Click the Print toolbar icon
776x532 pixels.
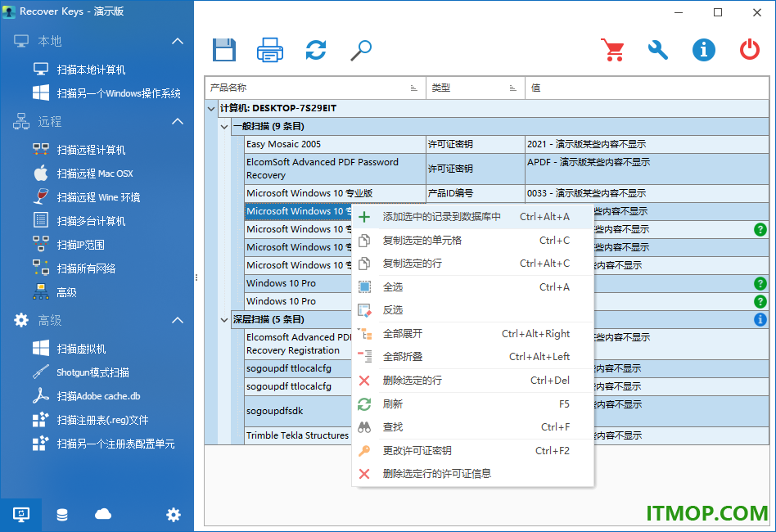(x=270, y=49)
